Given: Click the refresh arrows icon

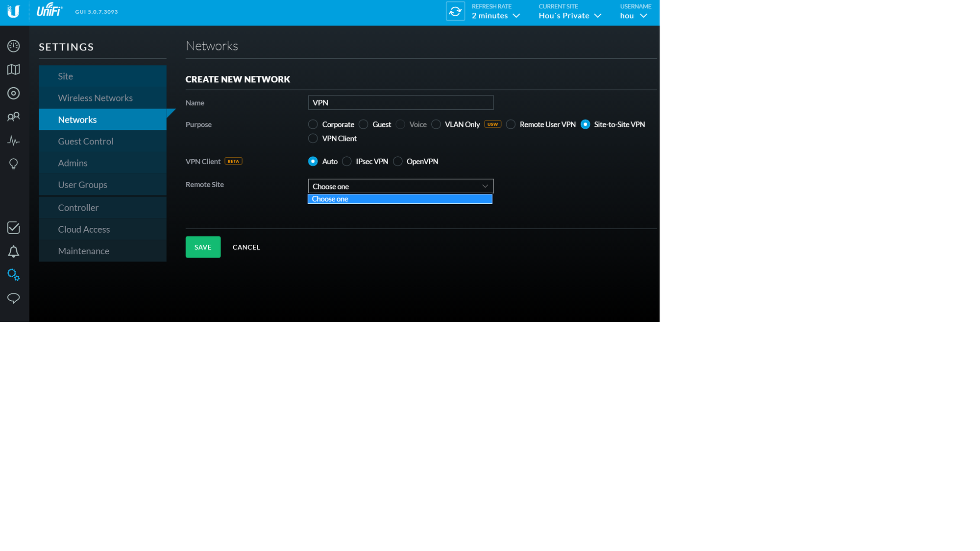Looking at the screenshot, I should click(x=455, y=11).
